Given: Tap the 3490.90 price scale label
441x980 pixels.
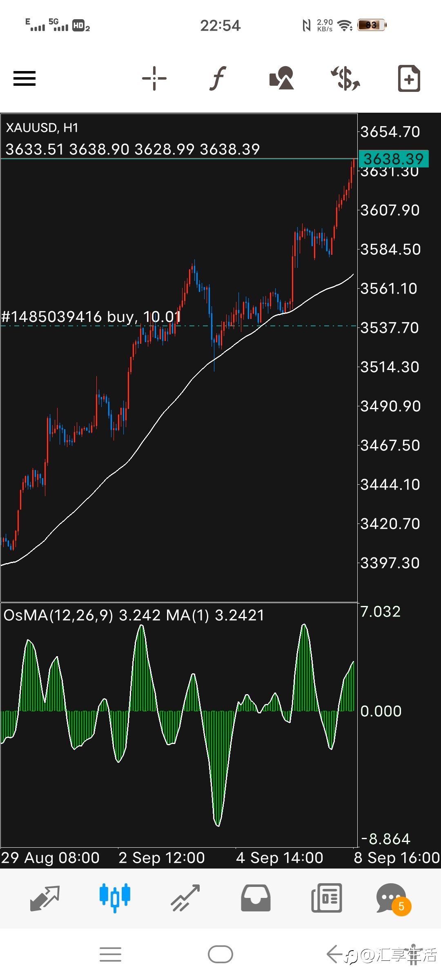Looking at the screenshot, I should coord(390,406).
